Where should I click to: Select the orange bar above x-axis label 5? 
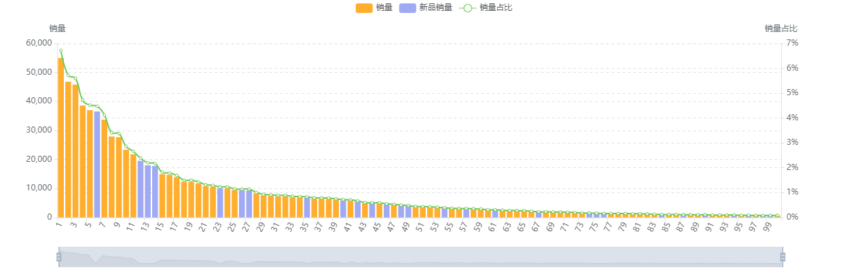(x=90, y=163)
